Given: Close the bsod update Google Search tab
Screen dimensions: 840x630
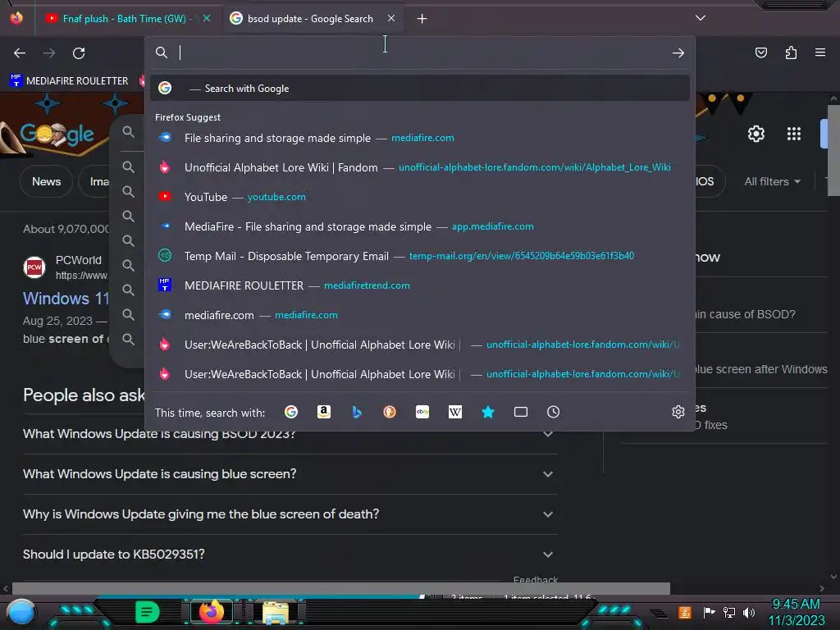Looking at the screenshot, I should click(x=391, y=18).
